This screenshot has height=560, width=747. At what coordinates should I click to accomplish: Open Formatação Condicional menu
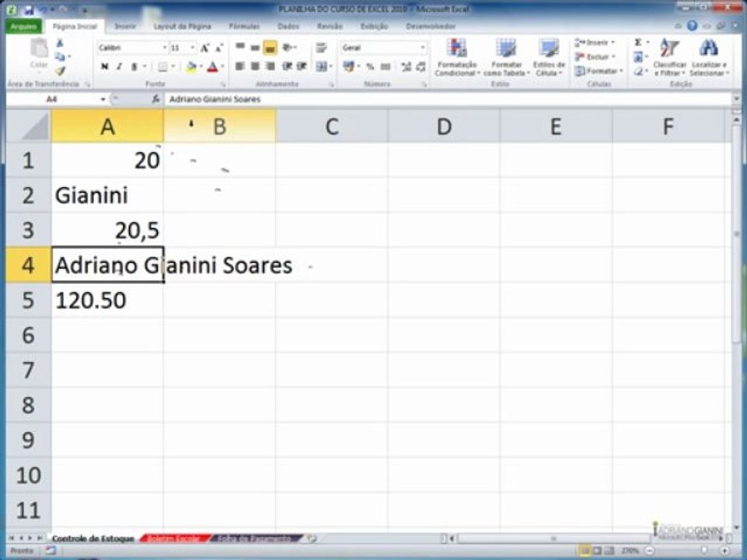coord(457,58)
